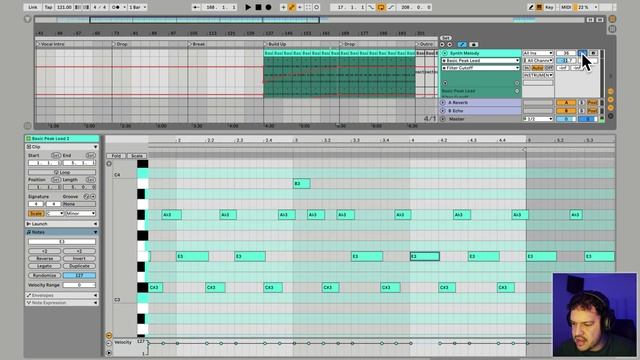
Task: Toggle the Draw Mode pencil icon
Action: (x=531, y=7)
